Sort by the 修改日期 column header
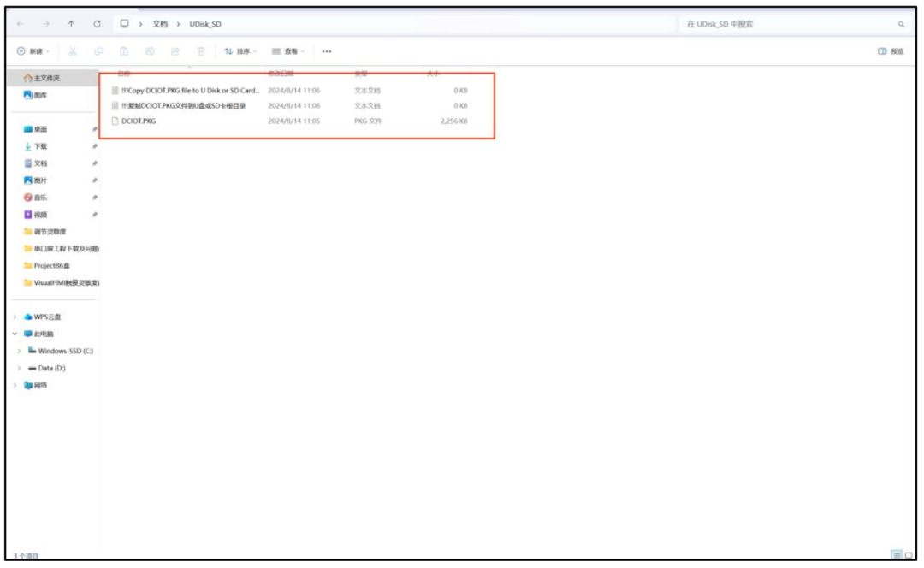The image size is (924, 568). pyautogui.click(x=281, y=74)
